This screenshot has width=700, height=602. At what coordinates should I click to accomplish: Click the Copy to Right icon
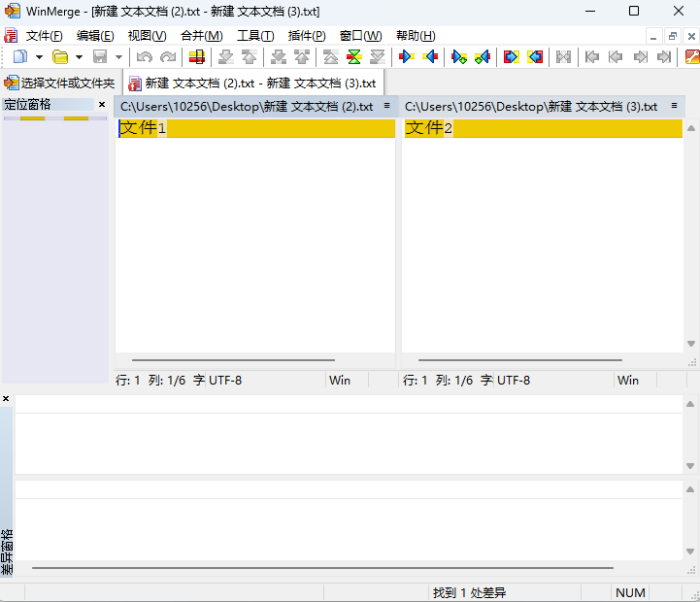coord(407,57)
